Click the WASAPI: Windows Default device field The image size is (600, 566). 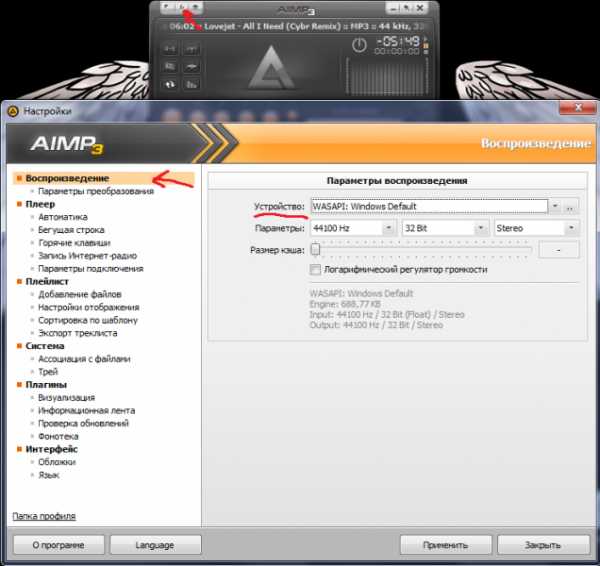[x=429, y=206]
